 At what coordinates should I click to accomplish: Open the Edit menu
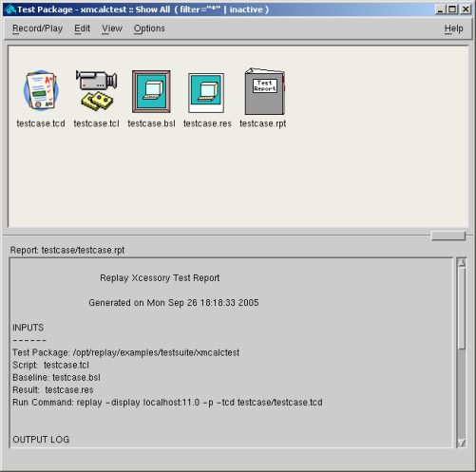(83, 28)
